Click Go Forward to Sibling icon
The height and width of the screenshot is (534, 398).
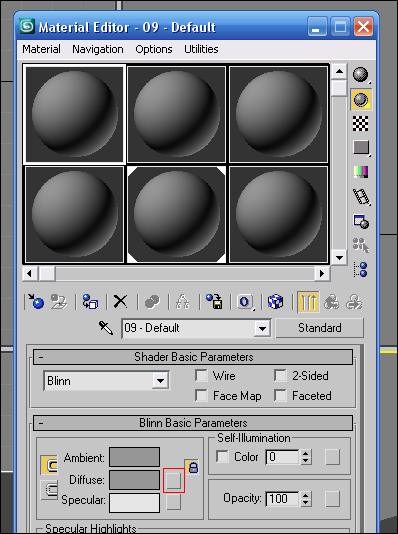click(354, 302)
